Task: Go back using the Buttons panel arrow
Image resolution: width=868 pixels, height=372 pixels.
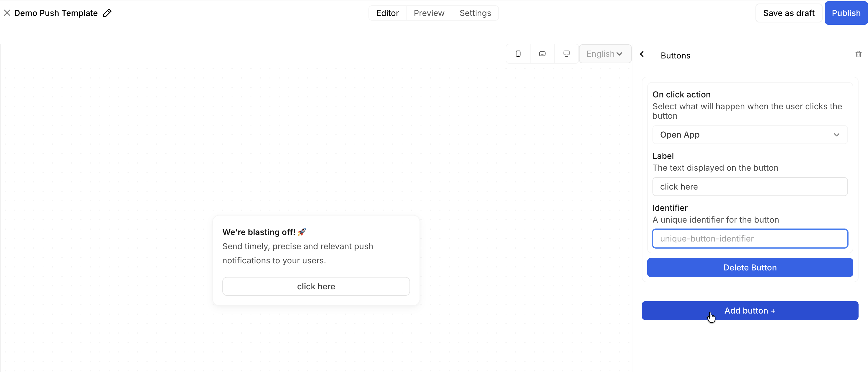Action: coord(642,54)
